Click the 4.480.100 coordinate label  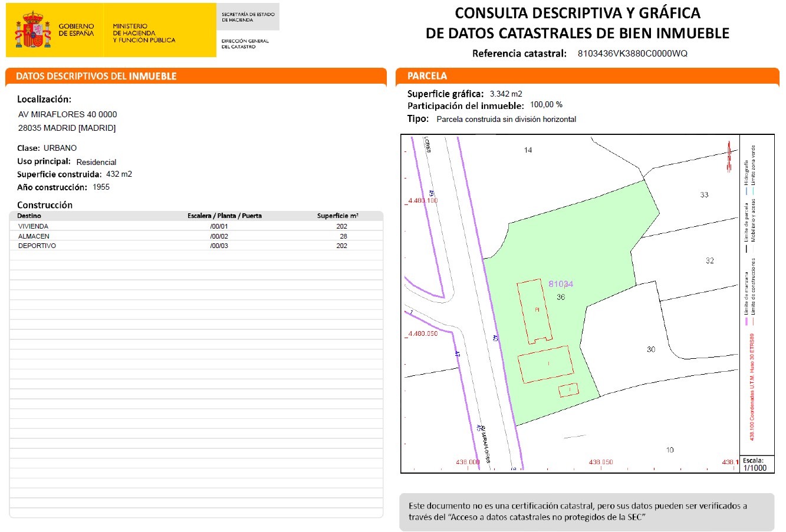tap(423, 200)
